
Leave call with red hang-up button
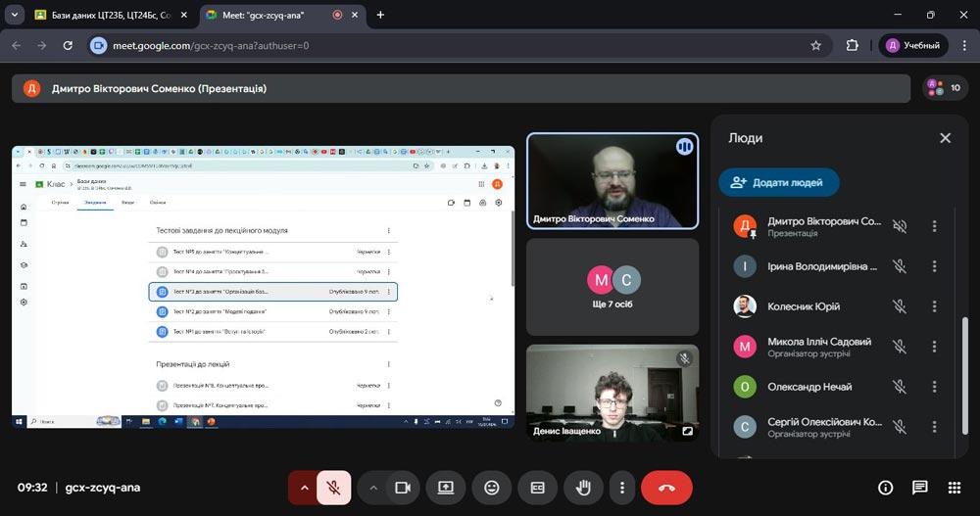point(666,488)
